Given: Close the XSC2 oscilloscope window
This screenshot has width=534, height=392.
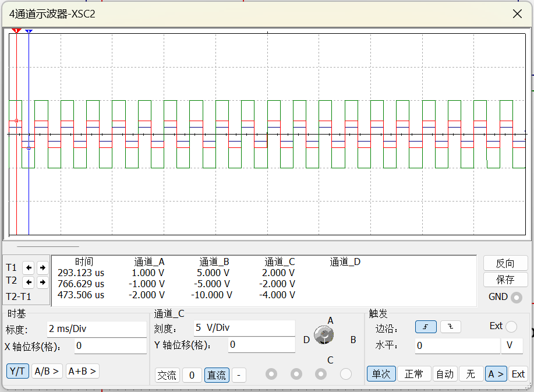Looking at the screenshot, I should [517, 14].
